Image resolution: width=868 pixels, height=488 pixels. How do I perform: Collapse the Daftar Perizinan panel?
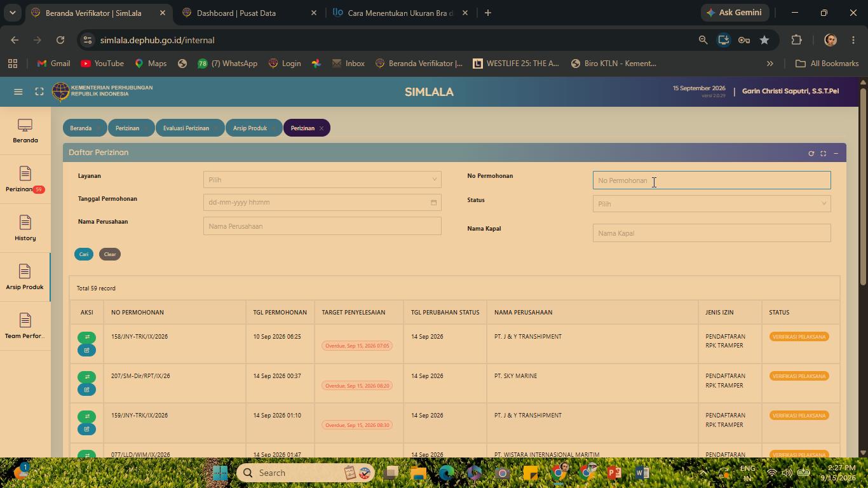coord(836,153)
